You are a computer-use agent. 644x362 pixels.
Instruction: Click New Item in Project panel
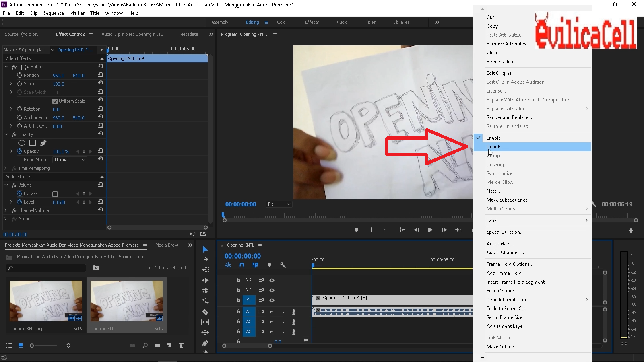[169, 345]
